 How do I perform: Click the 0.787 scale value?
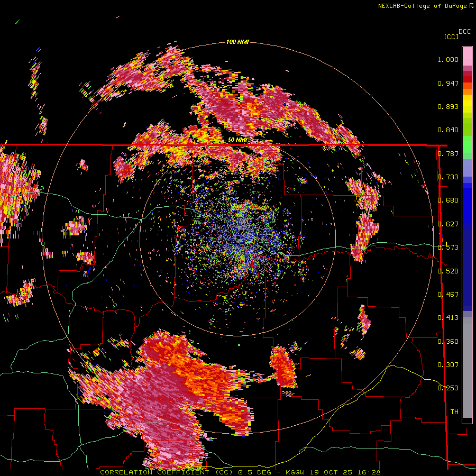coord(448,153)
